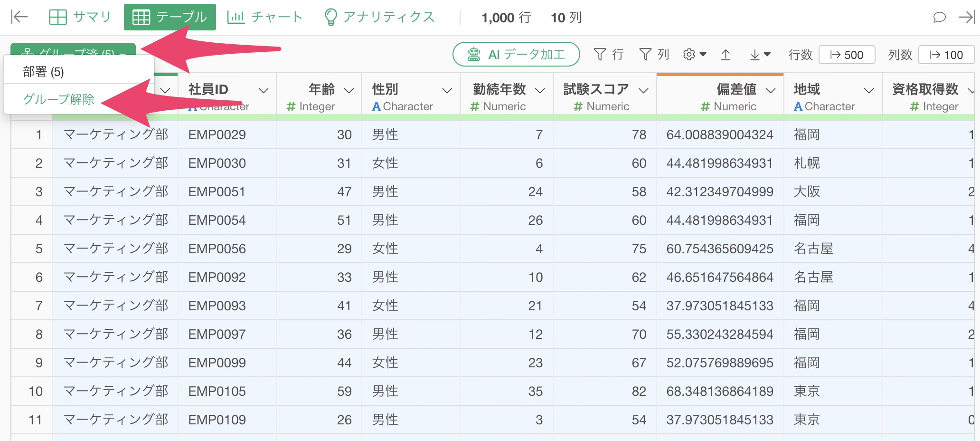980x441 pixels.
Task: Open the 偏差値 column dropdown arrow
Action: tap(771, 90)
